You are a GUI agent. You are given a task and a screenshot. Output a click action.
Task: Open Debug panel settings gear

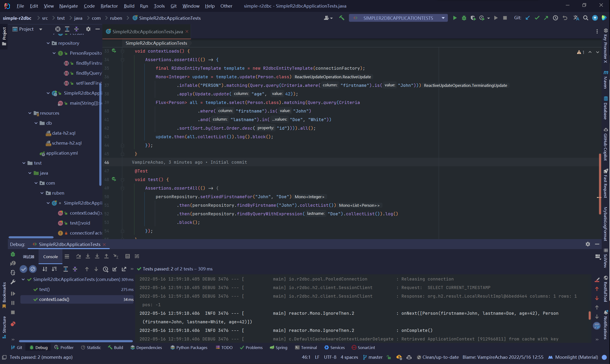[x=587, y=244]
